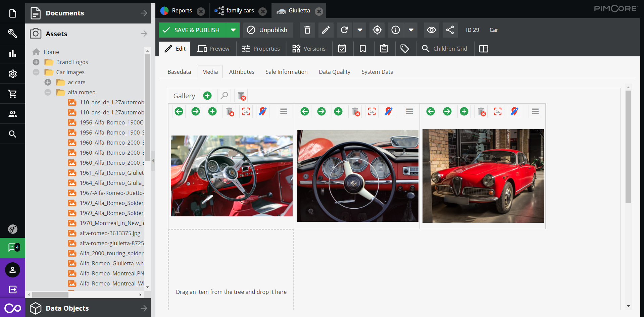
Task: Open the shopping cart ecommerce icon
Action: (12, 94)
